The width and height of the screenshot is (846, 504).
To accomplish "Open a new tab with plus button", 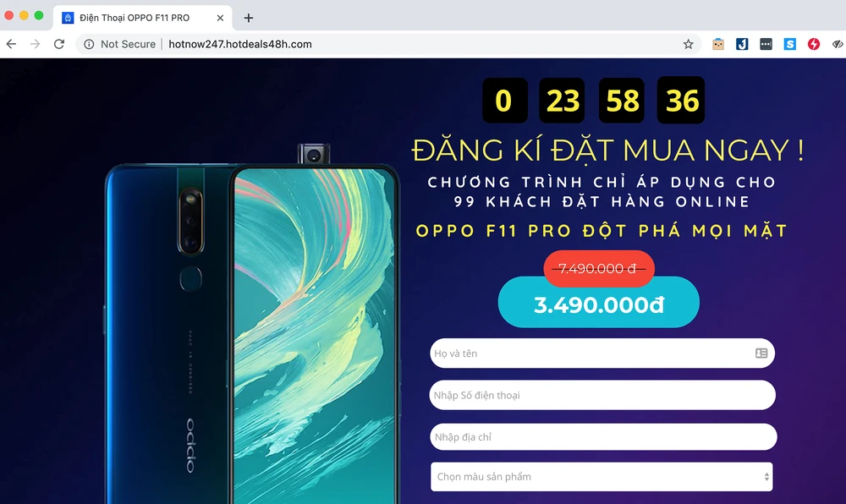I will click(248, 18).
